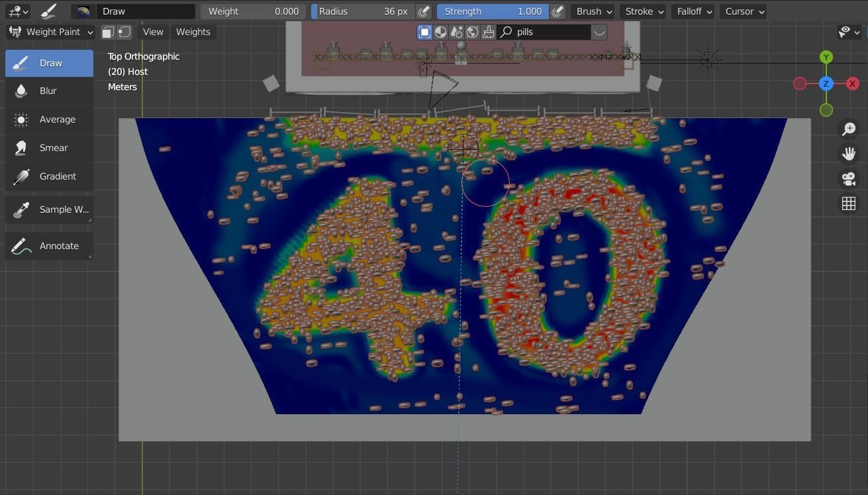Toggle the camera view icon

849,178
